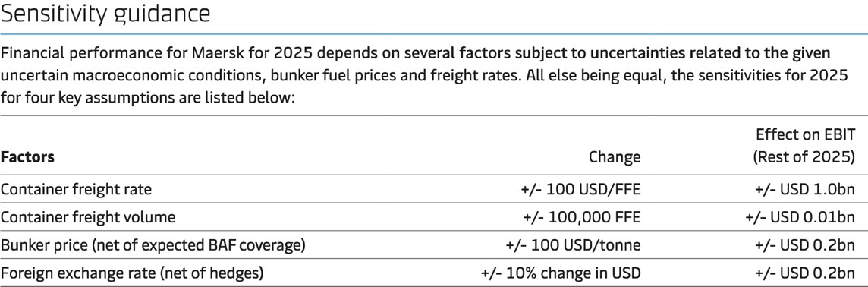This screenshot has width=868, height=287.
Task: Select the bunker price USD 0.2bn value
Action: (805, 245)
